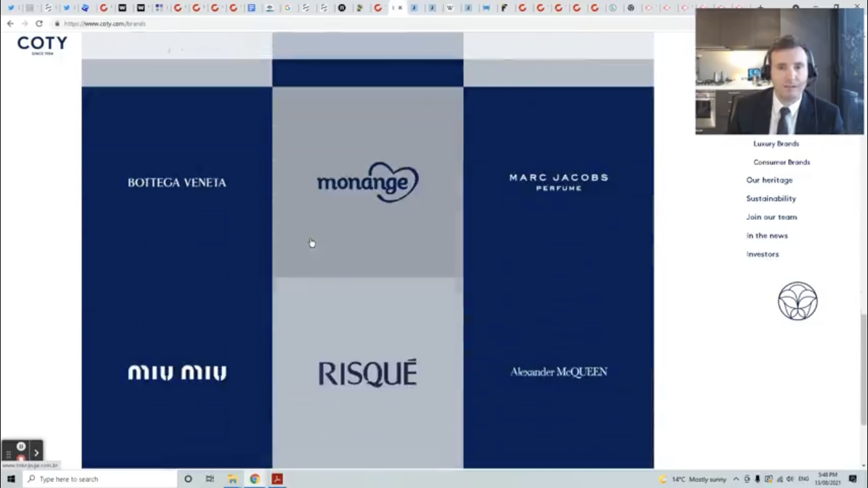Click the ENG language indicator
The height and width of the screenshot is (488, 868).
point(804,479)
